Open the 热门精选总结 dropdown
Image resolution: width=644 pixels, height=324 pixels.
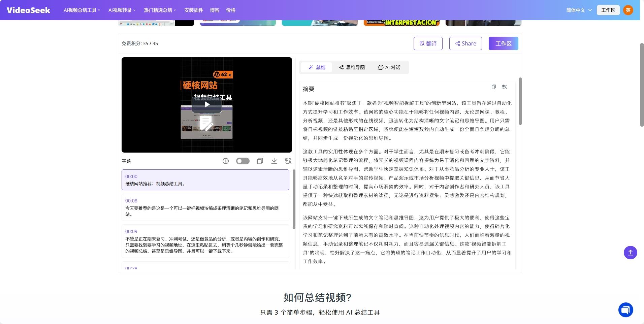(159, 10)
